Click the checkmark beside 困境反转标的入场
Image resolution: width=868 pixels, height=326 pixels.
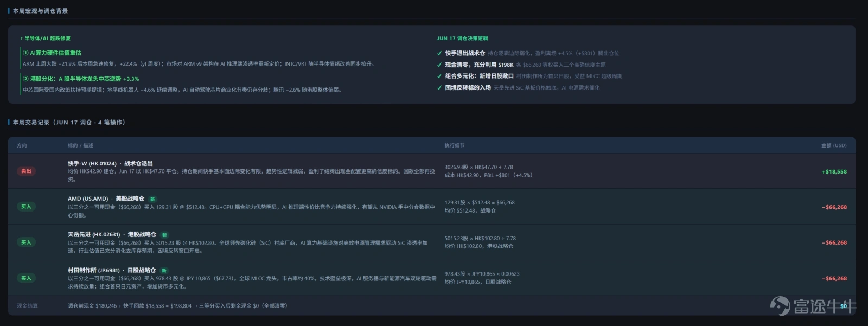pyautogui.click(x=439, y=87)
